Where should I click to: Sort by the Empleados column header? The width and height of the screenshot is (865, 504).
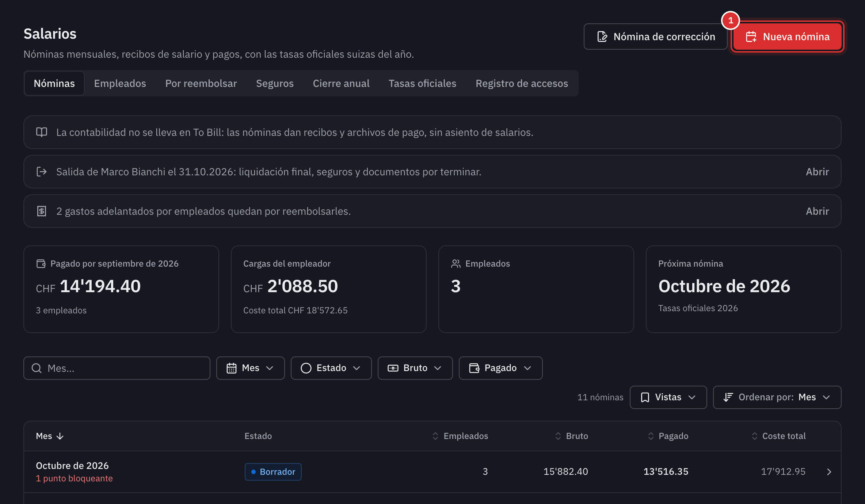[x=460, y=436]
